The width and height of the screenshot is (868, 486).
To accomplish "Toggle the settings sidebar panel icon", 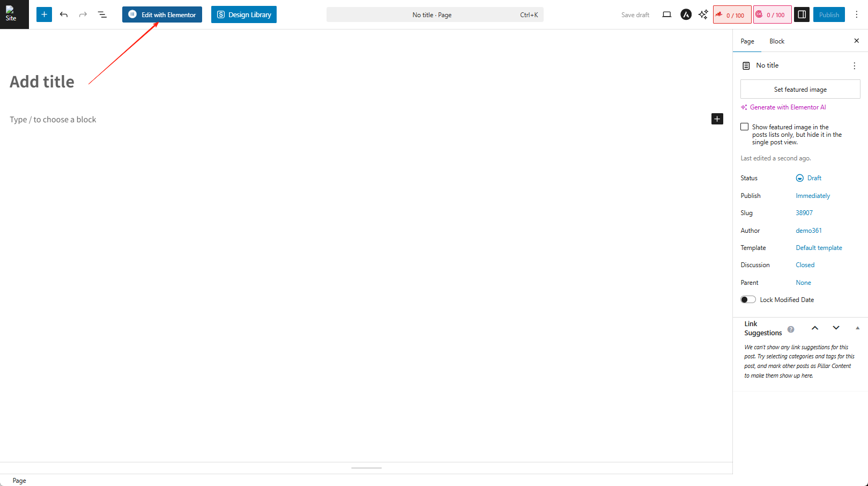I will point(802,14).
